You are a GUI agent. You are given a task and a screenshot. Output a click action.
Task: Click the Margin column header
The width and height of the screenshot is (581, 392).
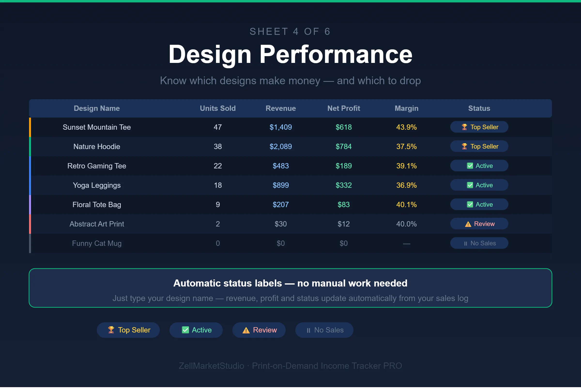tap(406, 108)
